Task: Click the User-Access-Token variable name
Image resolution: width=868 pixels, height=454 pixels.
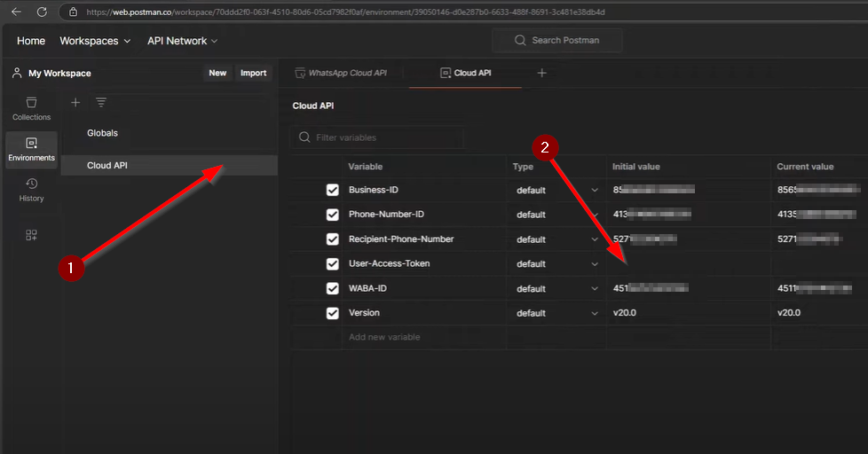Action: click(389, 263)
